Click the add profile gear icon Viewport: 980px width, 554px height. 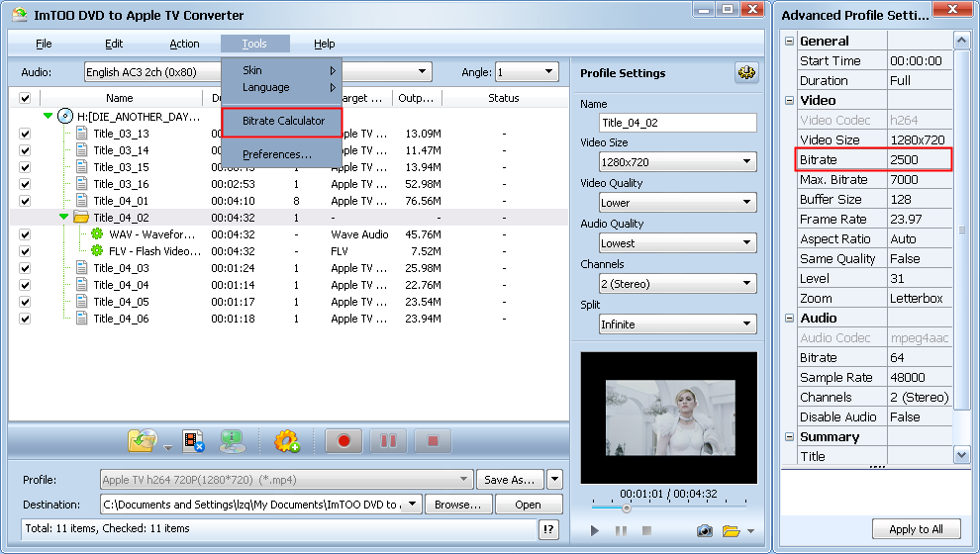coord(287,441)
